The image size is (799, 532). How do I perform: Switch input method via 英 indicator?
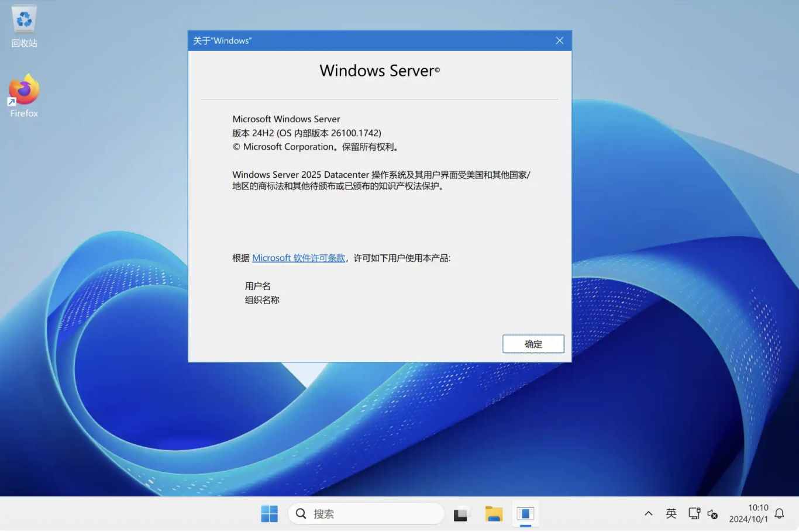671,514
